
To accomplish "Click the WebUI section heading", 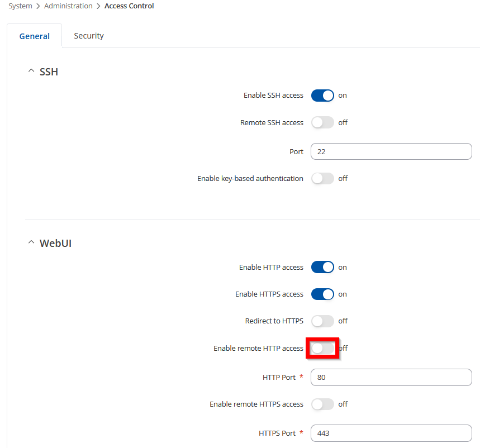I will coord(55,244).
